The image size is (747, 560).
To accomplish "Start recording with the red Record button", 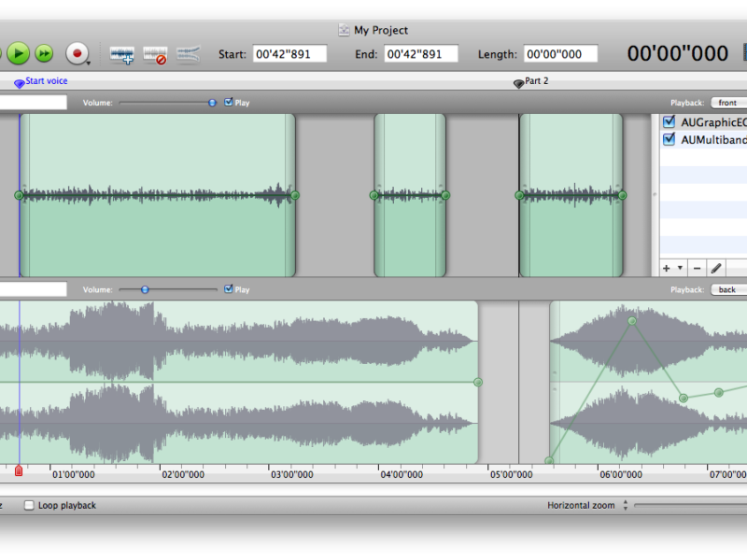I will tap(77, 53).
